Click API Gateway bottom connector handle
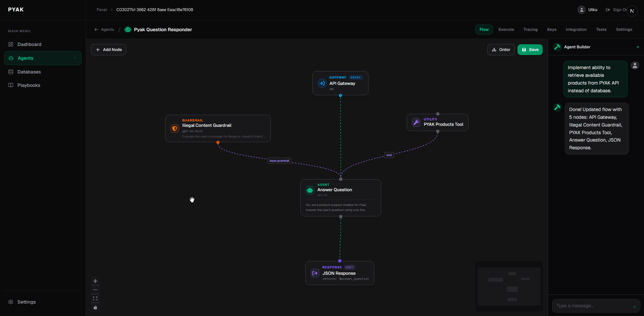The image size is (644, 316). pos(340,96)
